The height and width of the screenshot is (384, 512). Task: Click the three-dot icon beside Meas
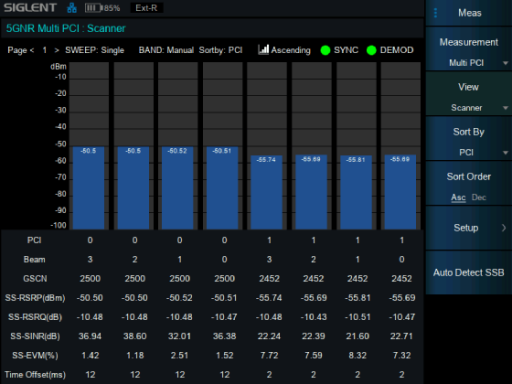pyautogui.click(x=435, y=13)
